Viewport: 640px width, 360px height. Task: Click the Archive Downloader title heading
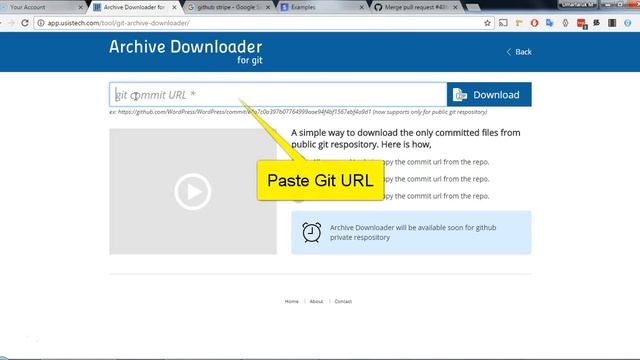[x=186, y=47]
